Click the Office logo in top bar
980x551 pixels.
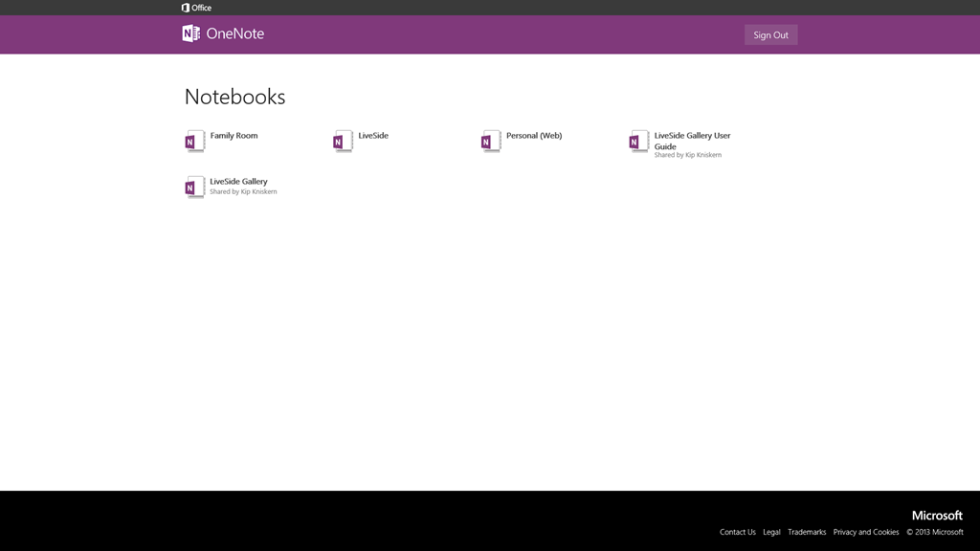(x=196, y=8)
